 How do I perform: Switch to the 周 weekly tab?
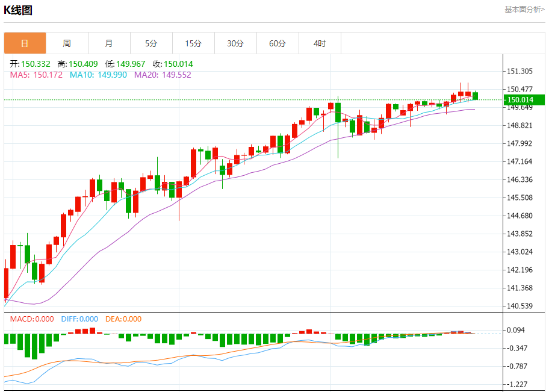pyautogui.click(x=67, y=43)
